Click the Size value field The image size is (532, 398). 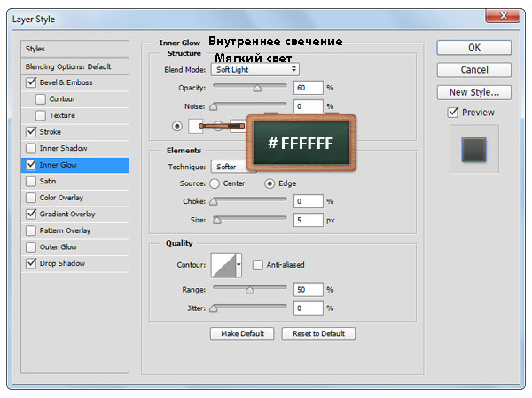tap(308, 220)
